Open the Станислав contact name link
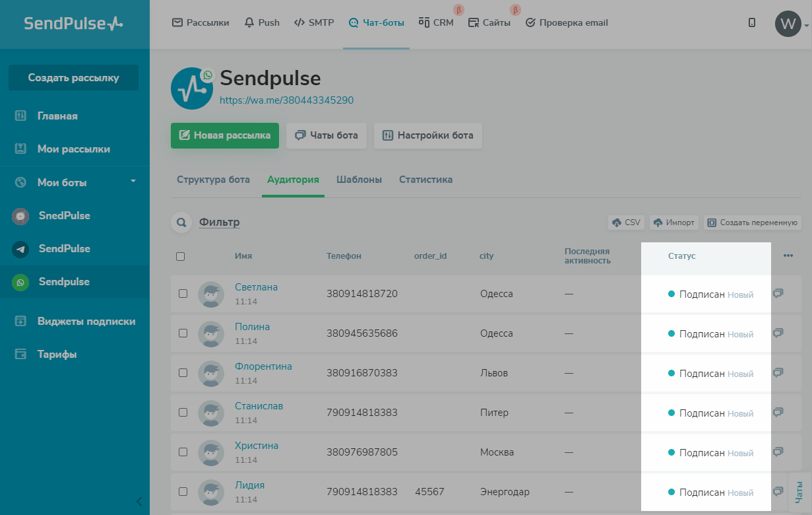Image resolution: width=812 pixels, height=515 pixels. pos(259,406)
